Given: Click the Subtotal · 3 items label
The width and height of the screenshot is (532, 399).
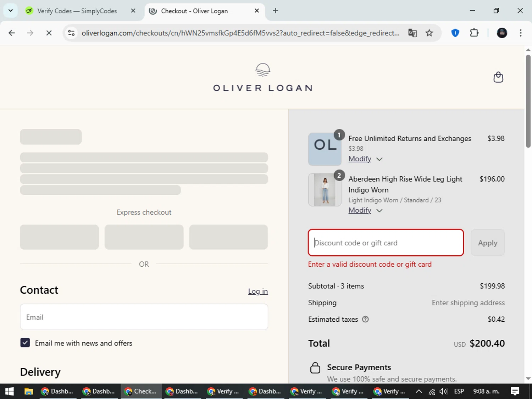Looking at the screenshot, I should [x=336, y=286].
